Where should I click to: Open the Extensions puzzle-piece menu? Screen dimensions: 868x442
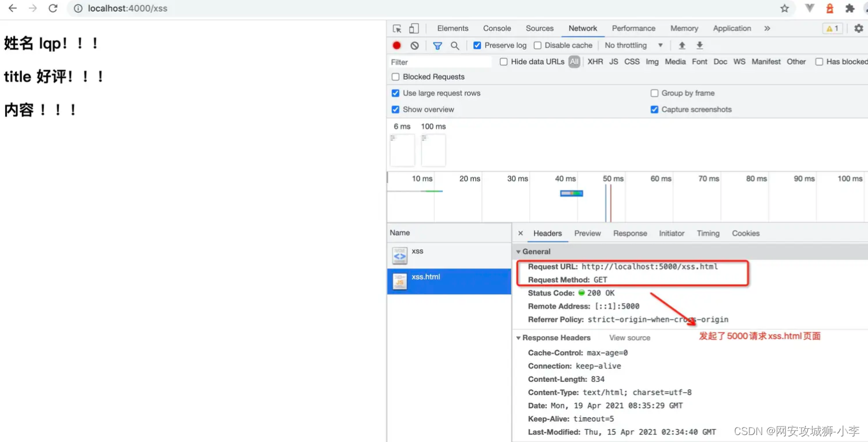click(850, 8)
